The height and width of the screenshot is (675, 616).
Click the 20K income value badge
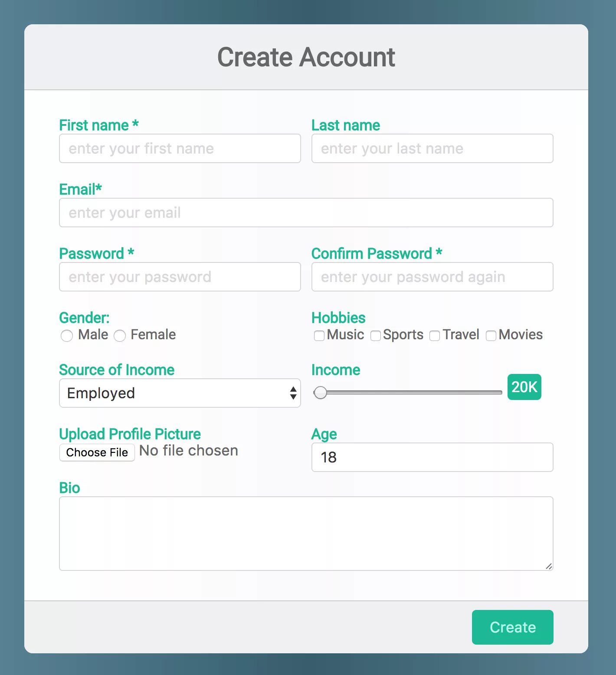[x=524, y=387]
